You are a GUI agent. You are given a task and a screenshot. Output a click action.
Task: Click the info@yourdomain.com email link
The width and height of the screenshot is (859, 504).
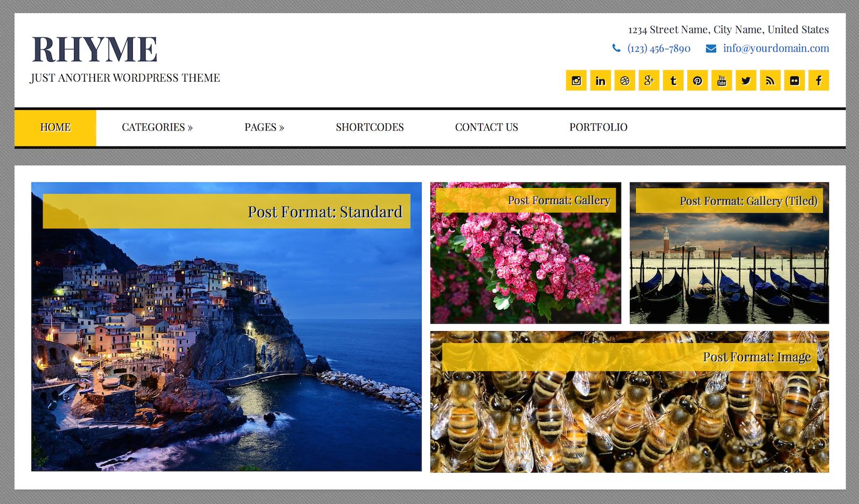(776, 48)
